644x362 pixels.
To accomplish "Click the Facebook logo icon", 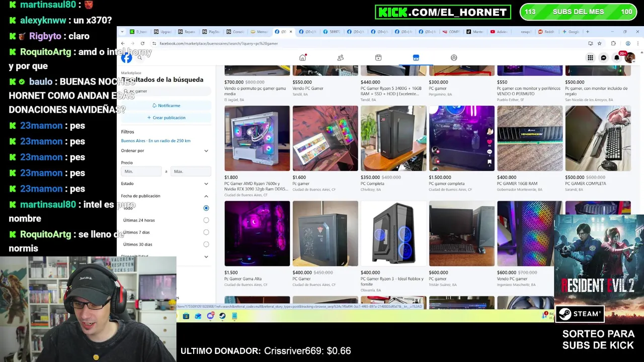I will [x=126, y=58].
